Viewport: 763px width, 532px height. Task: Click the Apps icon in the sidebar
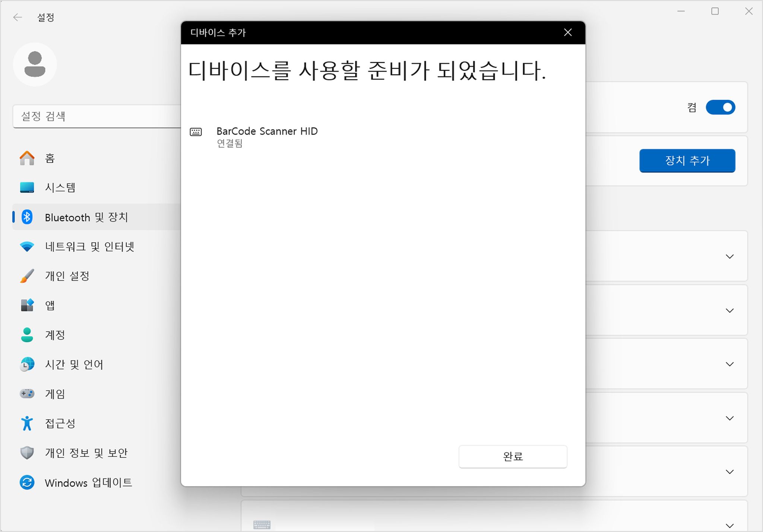click(27, 305)
